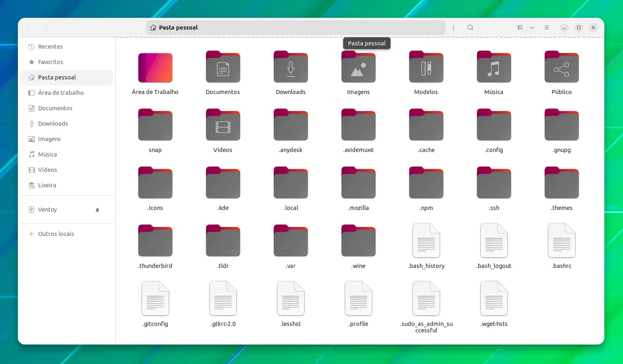Select the .wine folder
This screenshot has height=364, width=623.
click(x=359, y=241)
